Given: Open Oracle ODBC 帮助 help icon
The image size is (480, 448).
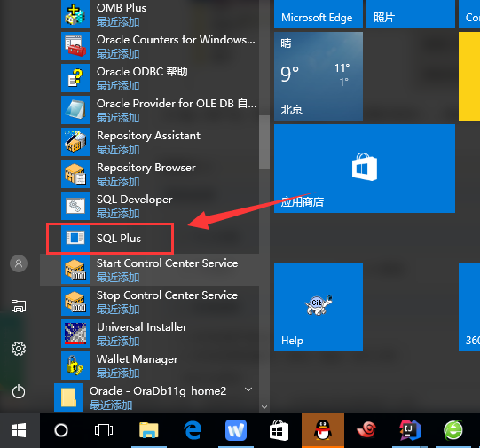Looking at the screenshot, I should point(75,78).
